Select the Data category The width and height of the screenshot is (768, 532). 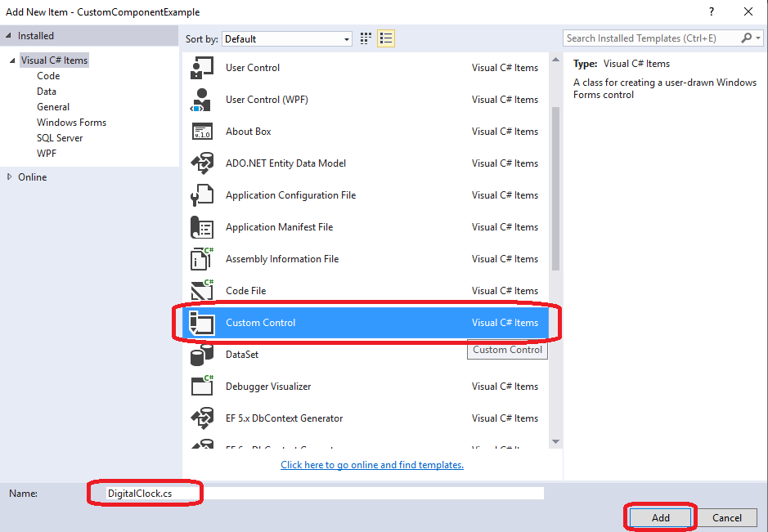point(47,92)
